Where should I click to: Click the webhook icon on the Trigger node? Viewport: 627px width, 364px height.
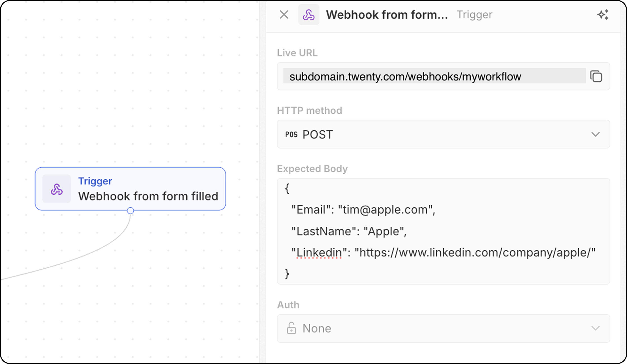57,189
